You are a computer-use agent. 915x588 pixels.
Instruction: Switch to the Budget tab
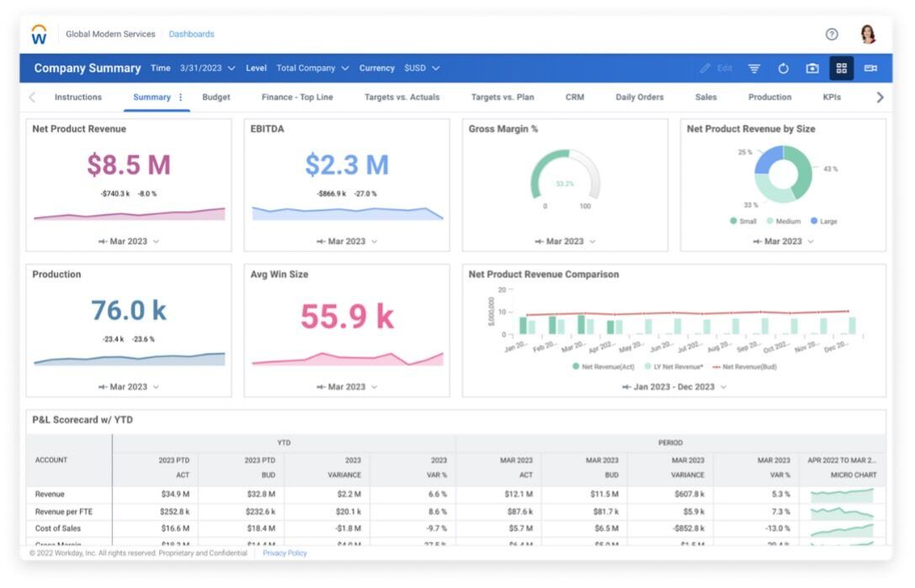coord(215,98)
